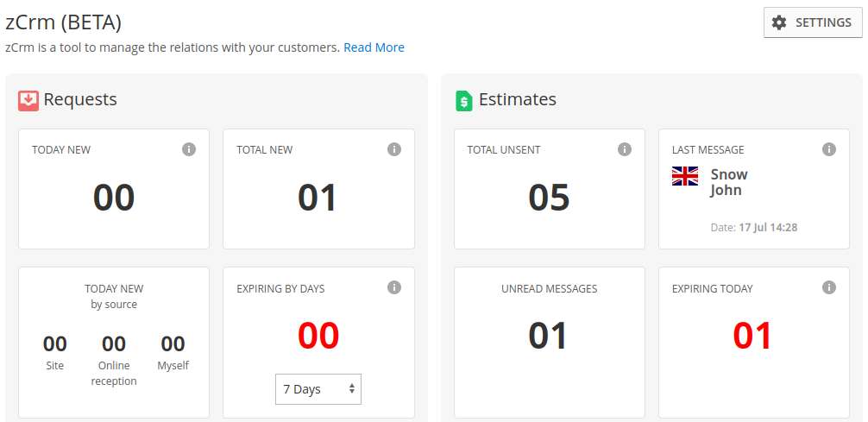Viewport: 868px width, 422px height.
Task: Click the red Requests inbox icon
Action: (x=28, y=100)
